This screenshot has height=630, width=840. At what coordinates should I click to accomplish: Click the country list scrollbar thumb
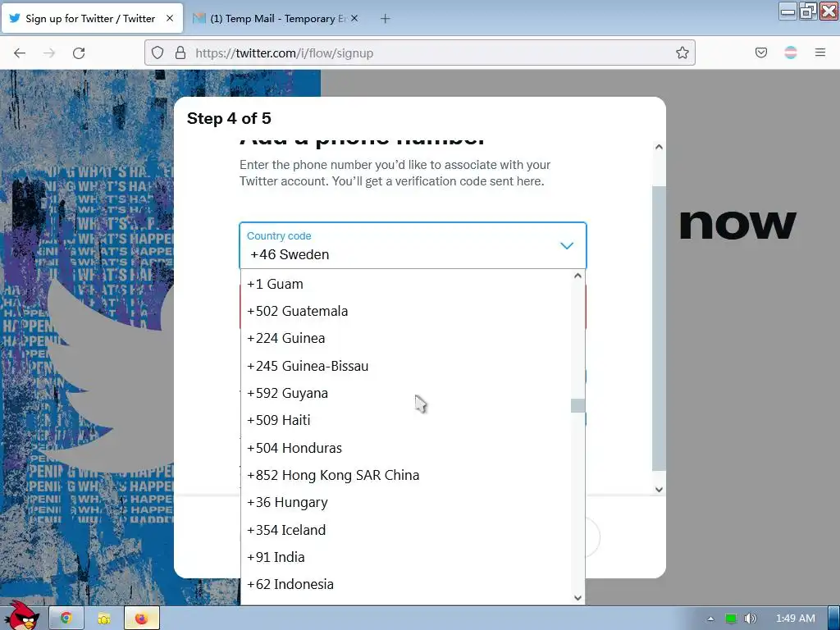(x=577, y=405)
